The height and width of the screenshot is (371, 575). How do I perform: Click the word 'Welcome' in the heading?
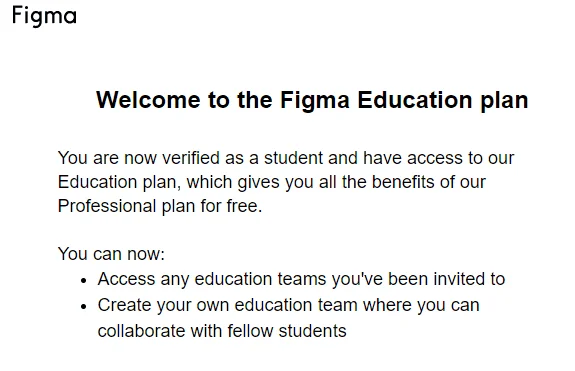(149, 100)
